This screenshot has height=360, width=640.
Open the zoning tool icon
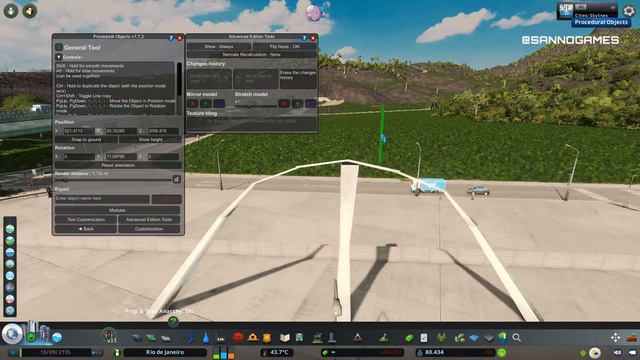[151, 338]
